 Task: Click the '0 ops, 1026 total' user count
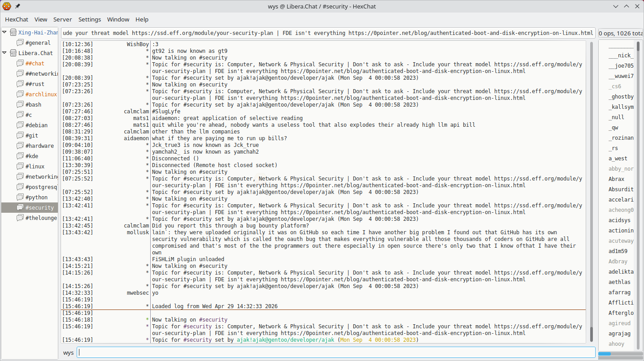click(621, 33)
